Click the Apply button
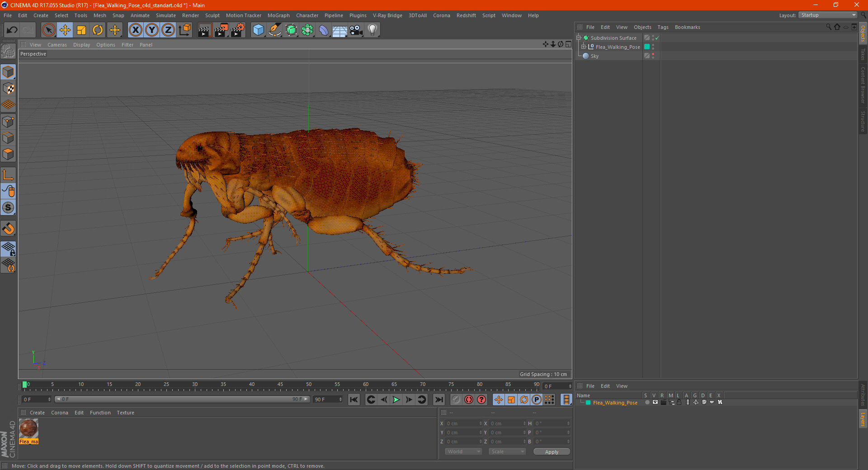The width and height of the screenshot is (868, 470). (x=552, y=452)
